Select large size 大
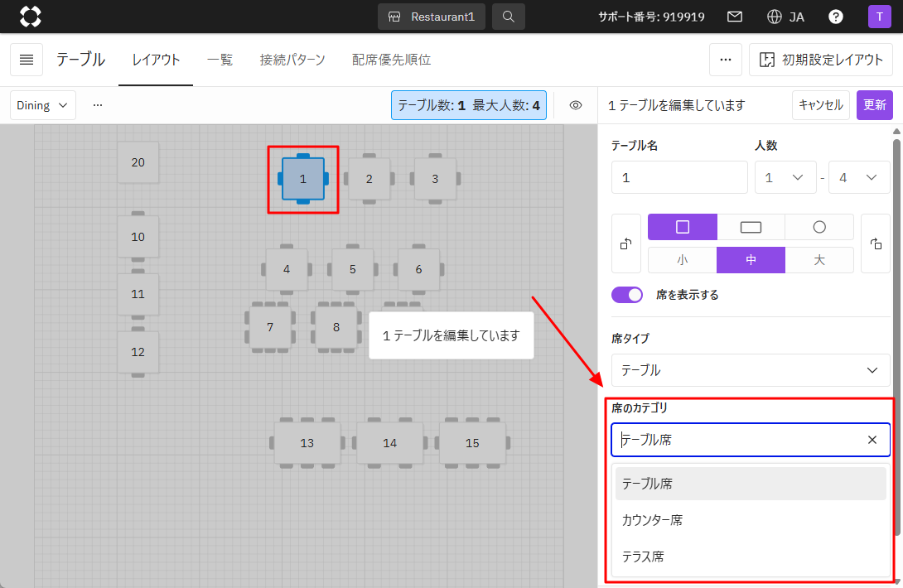The height and width of the screenshot is (588, 903). (819, 260)
